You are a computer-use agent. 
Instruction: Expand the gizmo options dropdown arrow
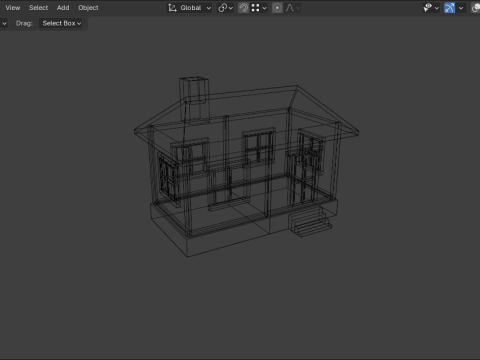click(x=461, y=8)
